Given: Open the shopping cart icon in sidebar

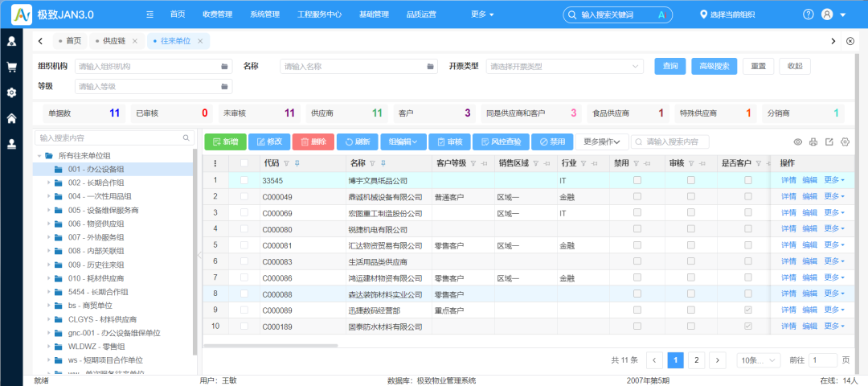Looking at the screenshot, I should click(x=11, y=67).
